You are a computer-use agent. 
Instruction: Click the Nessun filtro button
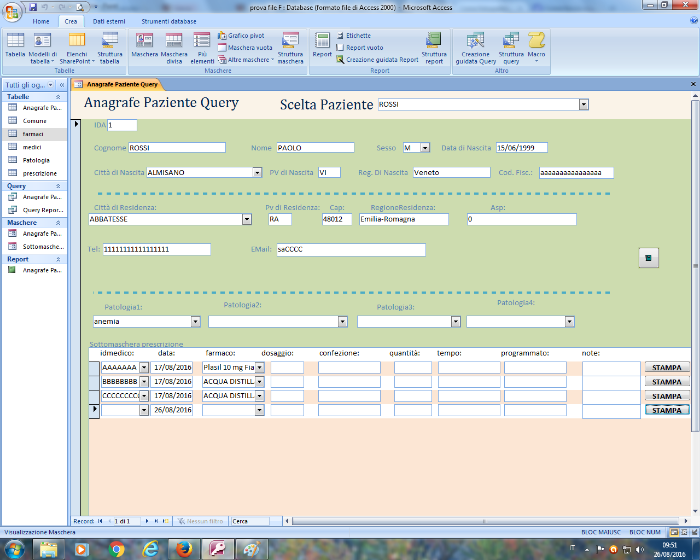point(200,521)
